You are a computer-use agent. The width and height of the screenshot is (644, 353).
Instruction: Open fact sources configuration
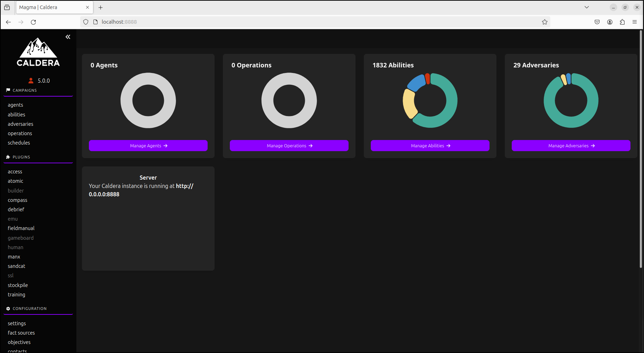click(x=22, y=333)
